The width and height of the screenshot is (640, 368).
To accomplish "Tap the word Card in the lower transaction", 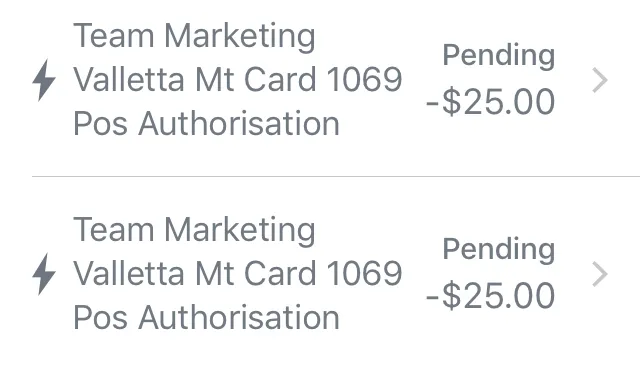I will point(280,273).
